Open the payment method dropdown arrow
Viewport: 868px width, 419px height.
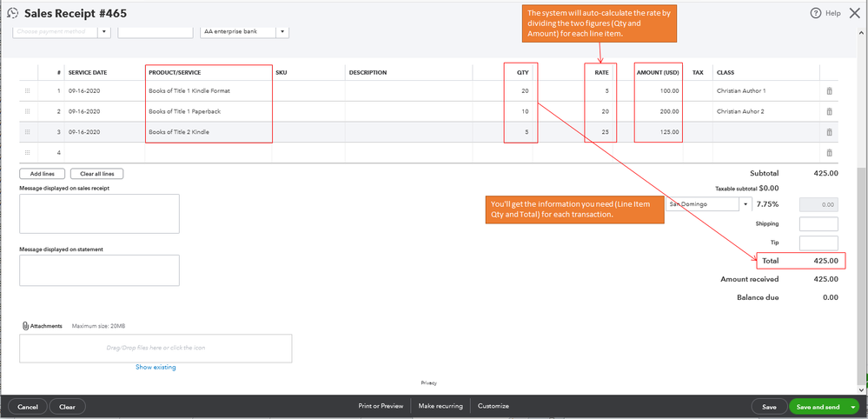(x=104, y=31)
